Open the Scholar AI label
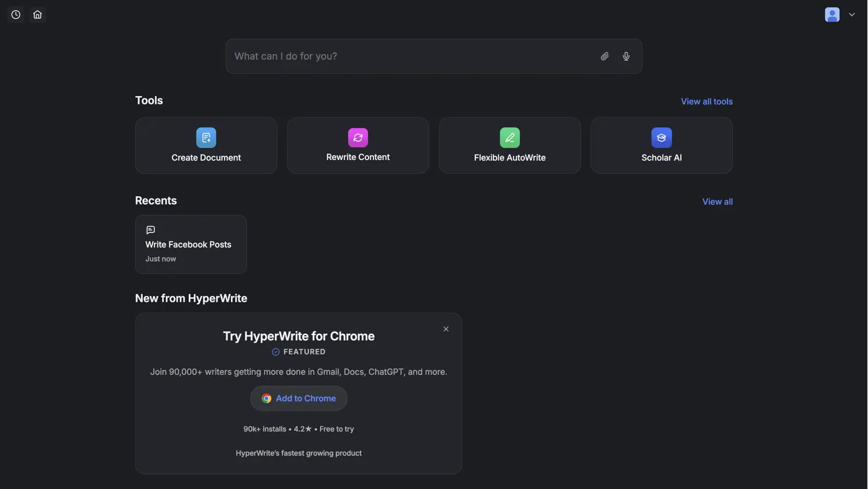The height and width of the screenshot is (489, 868). click(x=662, y=158)
